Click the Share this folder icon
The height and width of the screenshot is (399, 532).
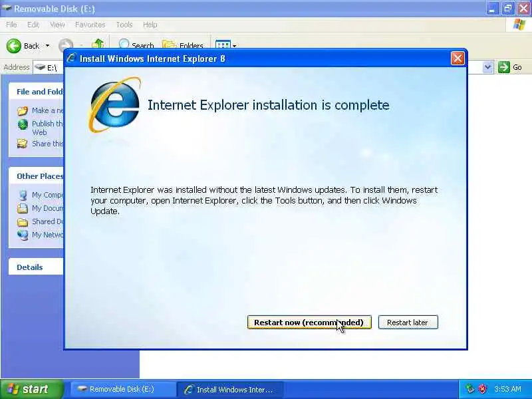pos(23,144)
